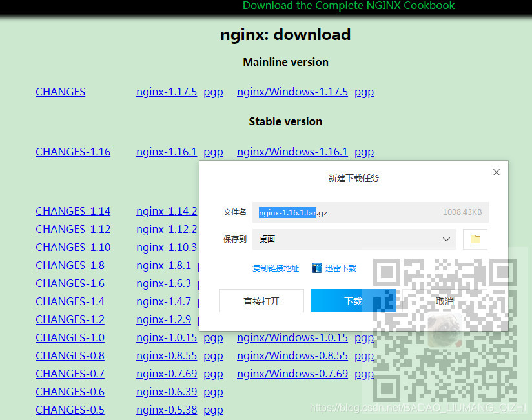This screenshot has width=532, height=420.
Task: Click the Thunder download icon
Action: 316,268
